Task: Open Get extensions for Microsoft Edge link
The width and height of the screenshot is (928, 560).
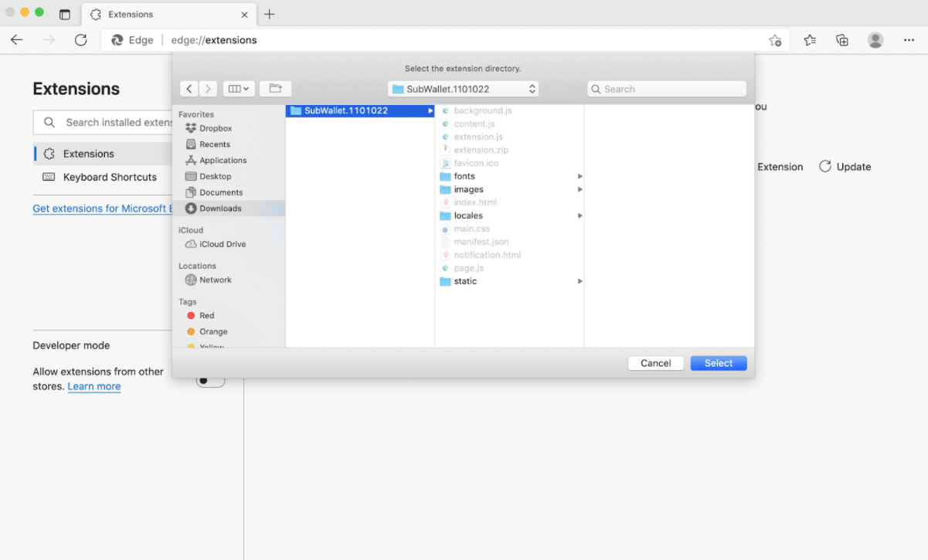Action: click(x=101, y=209)
